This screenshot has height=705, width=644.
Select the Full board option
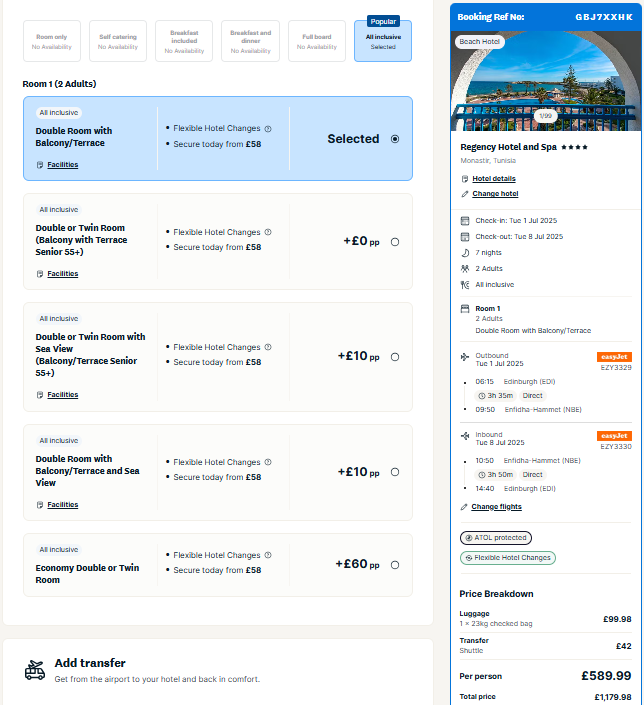point(317,41)
